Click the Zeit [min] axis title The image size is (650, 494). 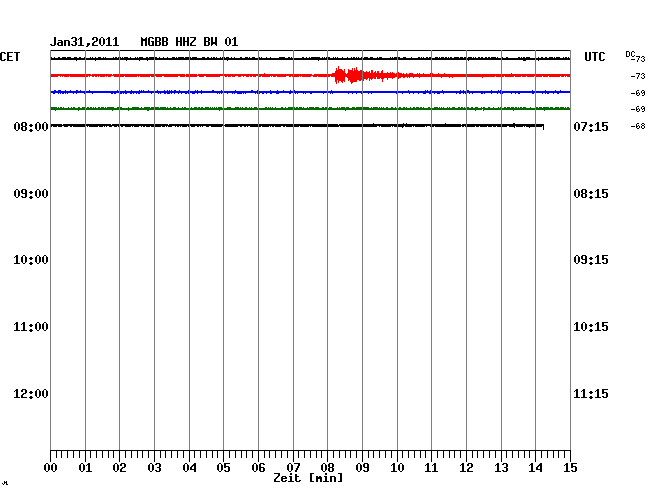pyautogui.click(x=308, y=478)
